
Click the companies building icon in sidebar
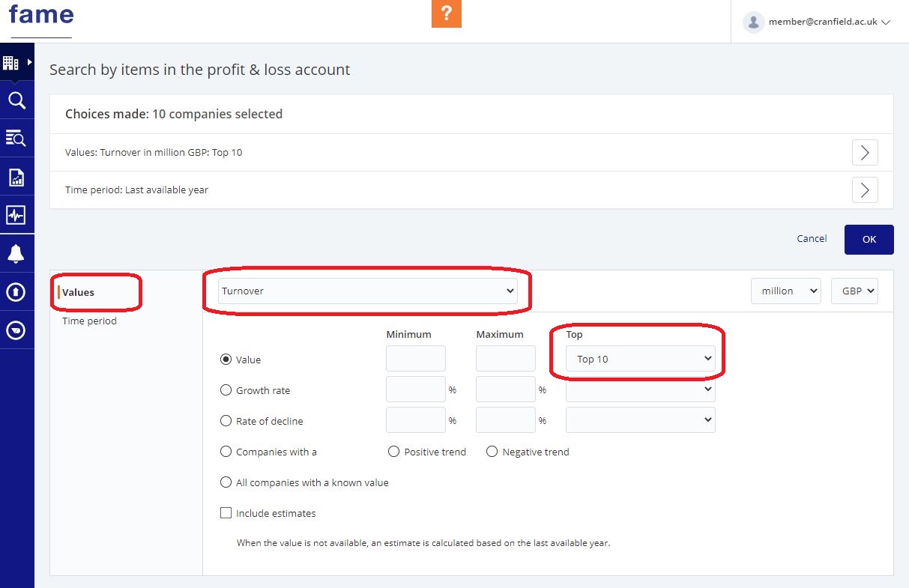(x=11, y=63)
